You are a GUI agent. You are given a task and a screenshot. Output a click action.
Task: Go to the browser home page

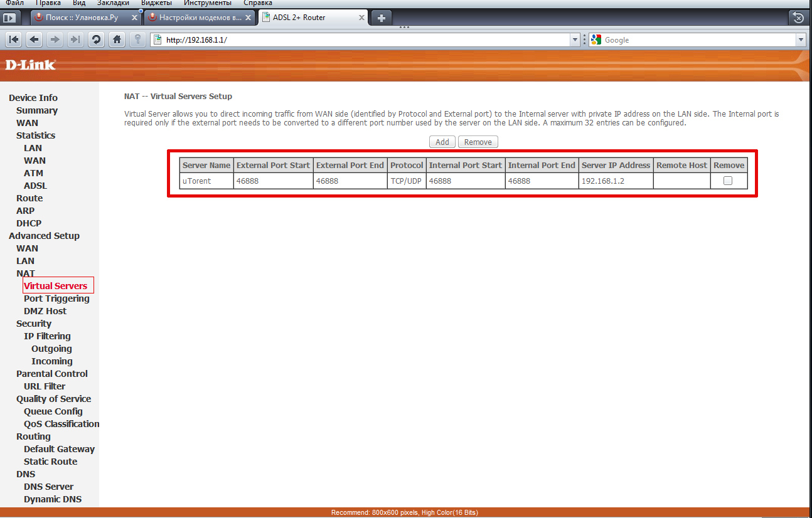pyautogui.click(x=117, y=40)
